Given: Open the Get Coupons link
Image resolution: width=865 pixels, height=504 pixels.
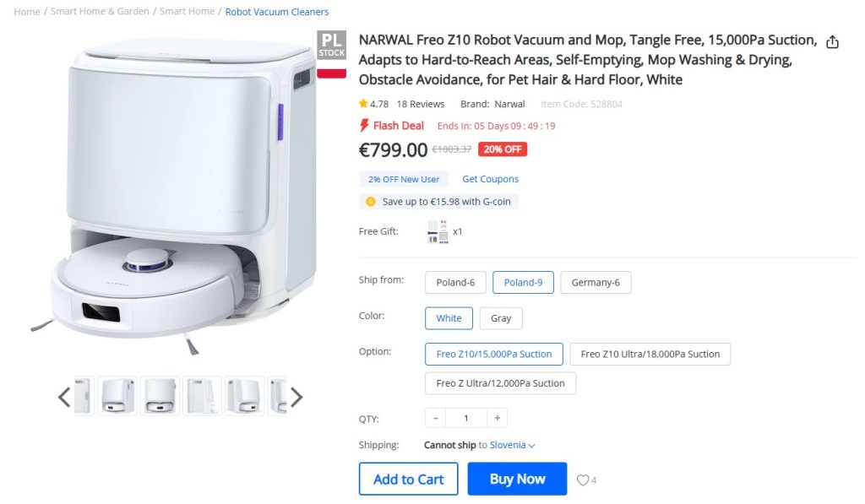Looking at the screenshot, I should coord(490,179).
